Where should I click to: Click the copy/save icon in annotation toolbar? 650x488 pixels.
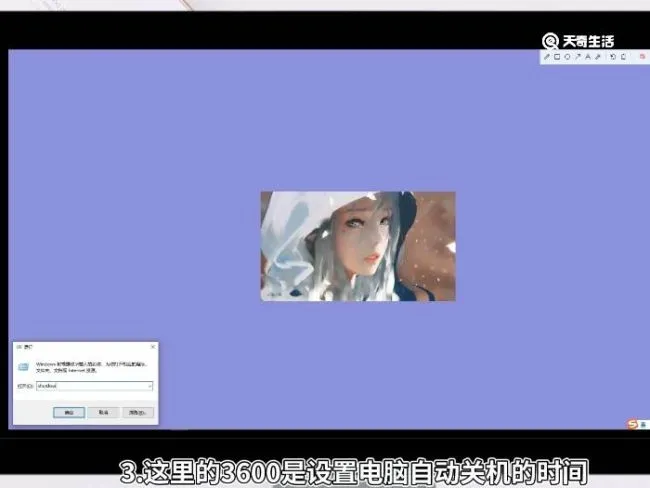623,57
